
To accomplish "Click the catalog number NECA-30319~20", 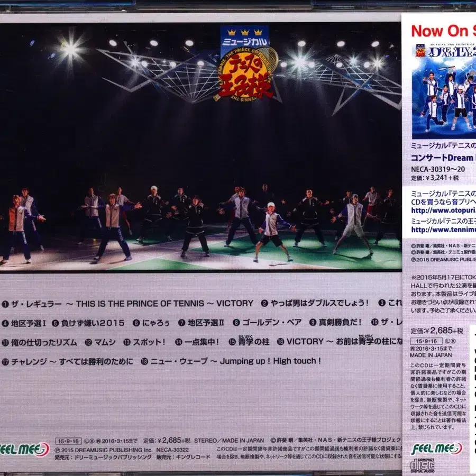I will pyautogui.click(x=438, y=169).
